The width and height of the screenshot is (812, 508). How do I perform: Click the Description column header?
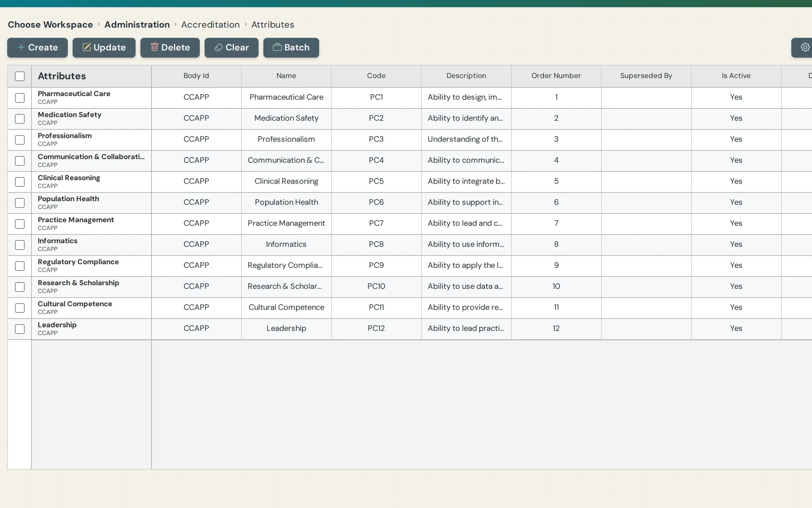coord(466,76)
